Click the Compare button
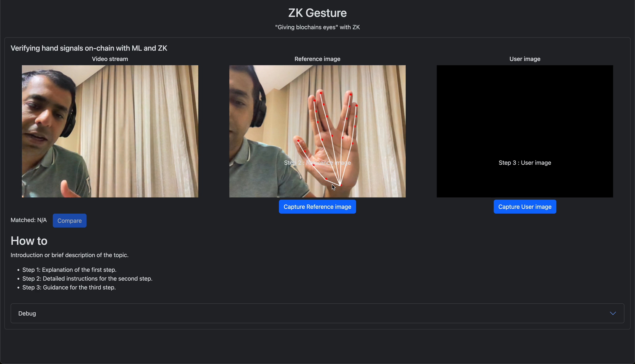 click(69, 220)
